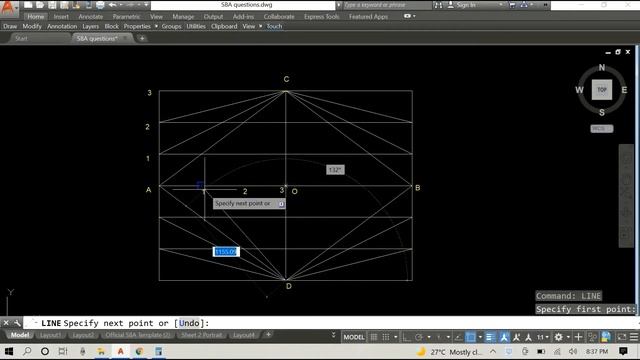Toggle MODEL space button in status bar
Screen dimensions: 640x360
[x=353, y=337]
